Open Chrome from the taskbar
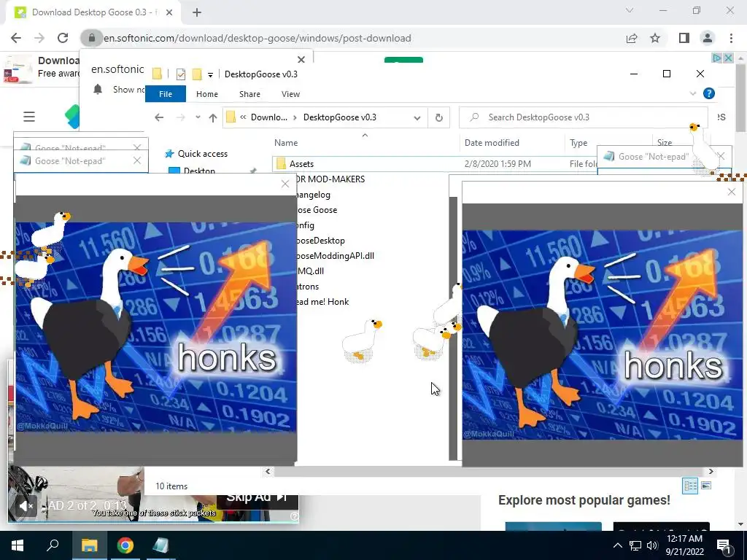The image size is (747, 560). click(125, 545)
